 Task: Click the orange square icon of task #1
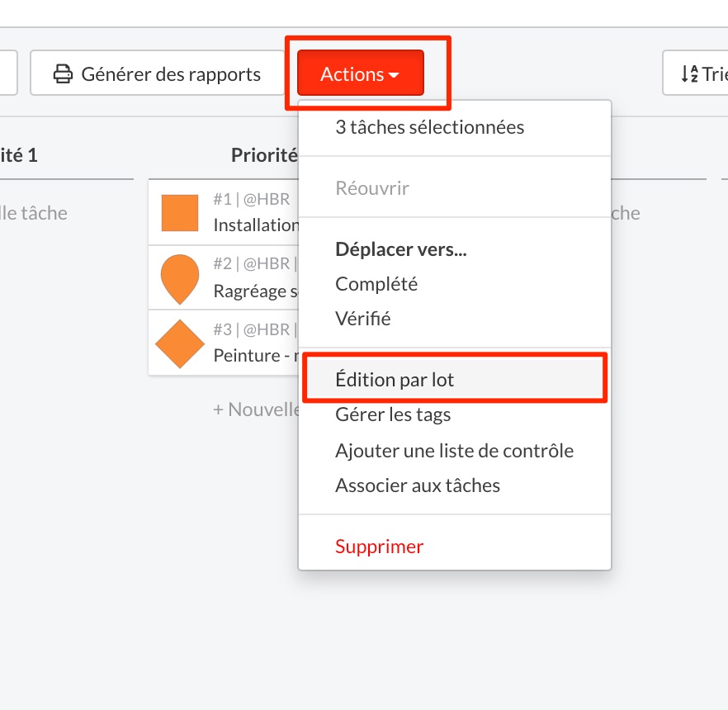click(180, 213)
